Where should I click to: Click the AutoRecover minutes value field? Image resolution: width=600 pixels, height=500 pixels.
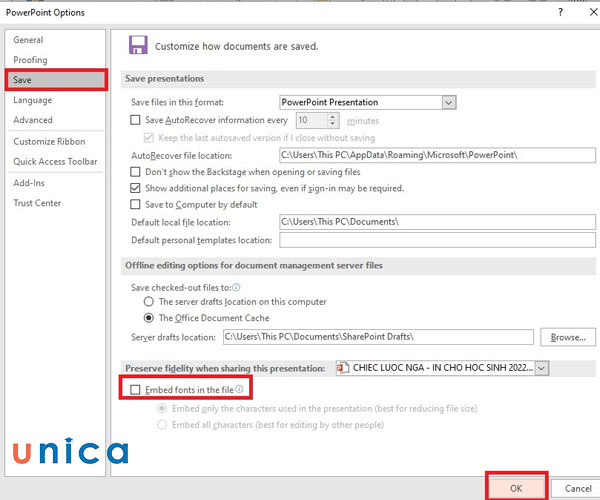312,121
